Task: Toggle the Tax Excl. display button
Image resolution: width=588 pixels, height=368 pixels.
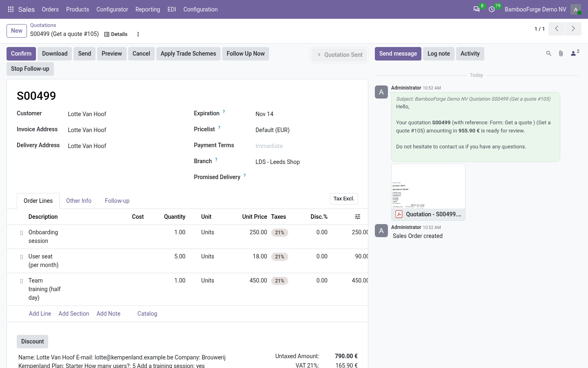Action: point(344,199)
